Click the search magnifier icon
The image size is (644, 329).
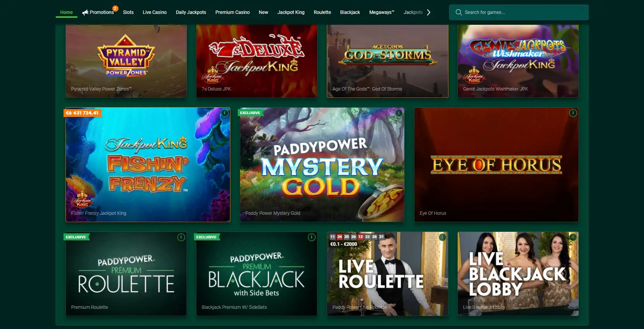[459, 12]
